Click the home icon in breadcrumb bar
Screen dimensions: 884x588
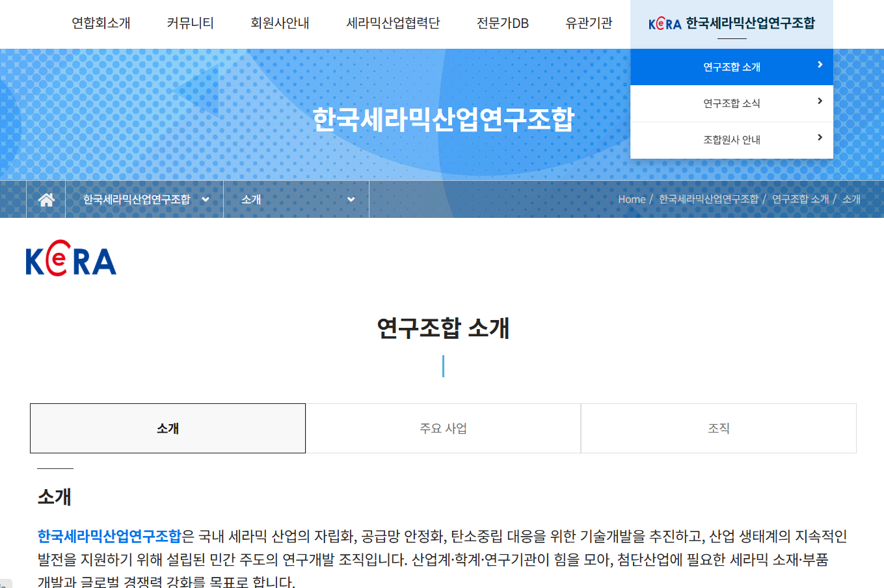46,200
